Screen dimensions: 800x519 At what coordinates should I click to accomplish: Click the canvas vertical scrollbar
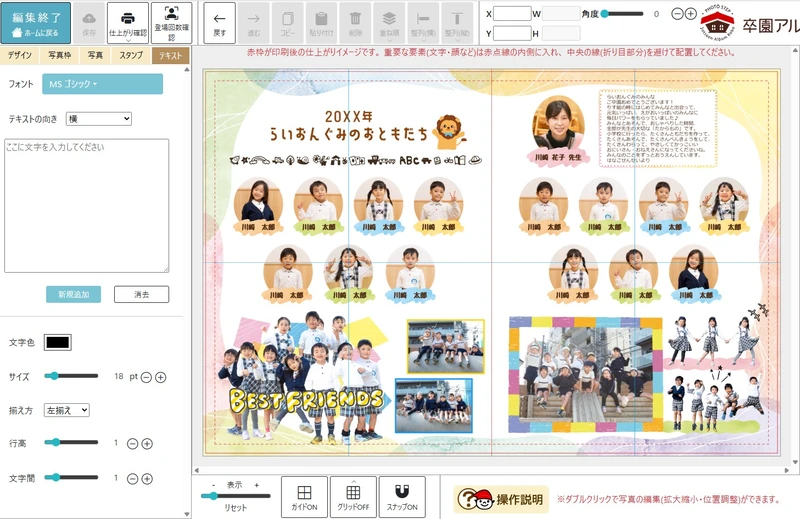(x=795, y=257)
